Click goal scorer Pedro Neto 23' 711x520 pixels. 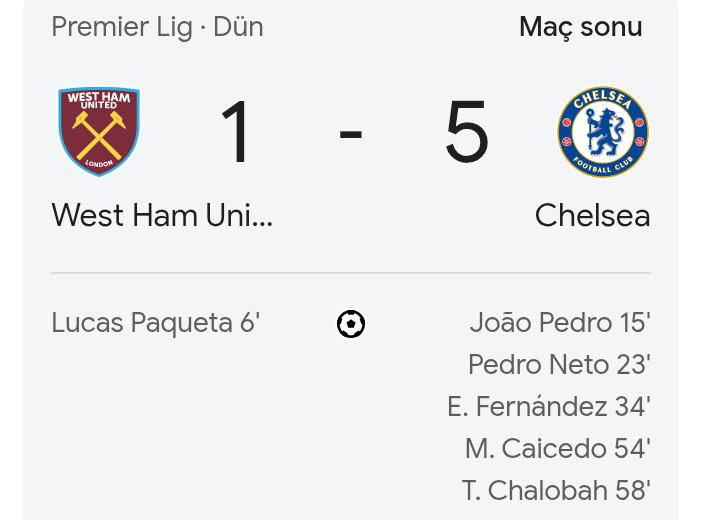(x=560, y=364)
